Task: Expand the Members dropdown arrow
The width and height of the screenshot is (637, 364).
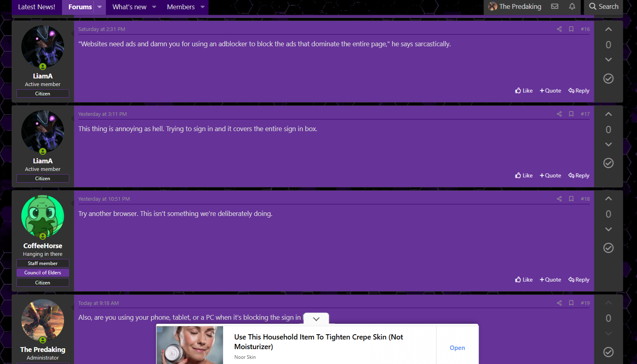Action: pos(203,7)
